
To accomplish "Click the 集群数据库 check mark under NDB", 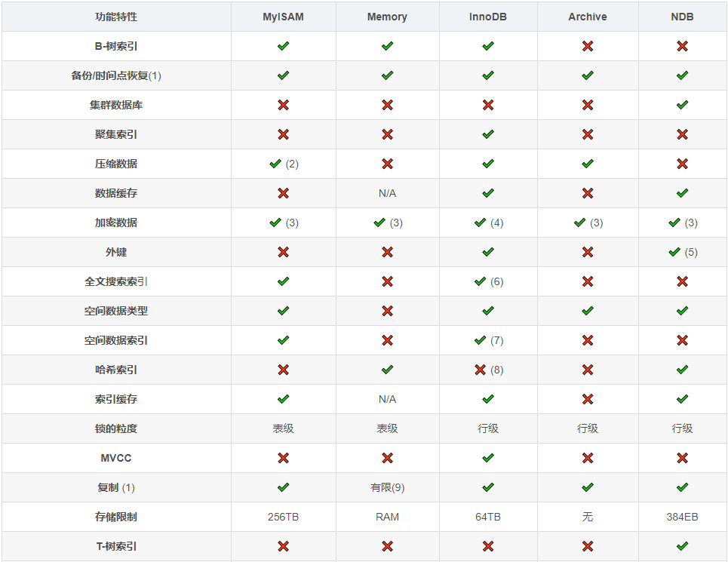I will coord(682,105).
